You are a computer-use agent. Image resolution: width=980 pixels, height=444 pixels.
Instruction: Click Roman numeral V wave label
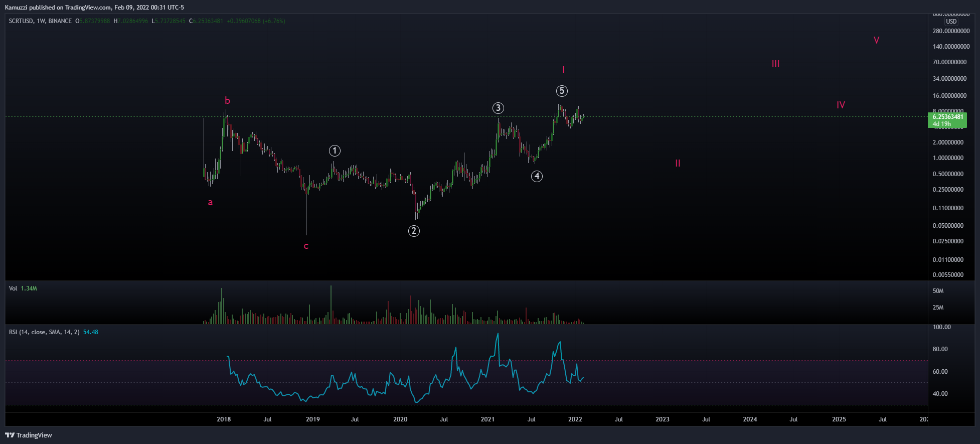876,40
